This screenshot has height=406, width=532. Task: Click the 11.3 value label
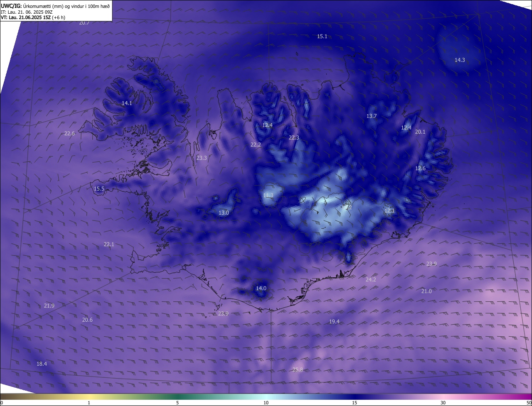(x=268, y=196)
